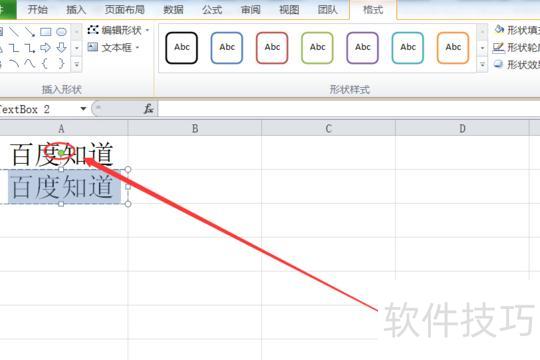Open the Data (数据) ribbon tab
540x360 pixels.
click(x=173, y=9)
